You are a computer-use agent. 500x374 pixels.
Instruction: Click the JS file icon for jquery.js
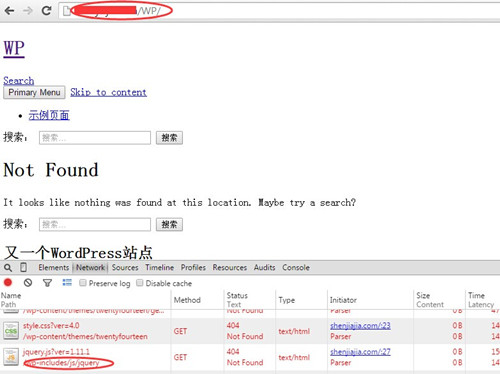11,357
